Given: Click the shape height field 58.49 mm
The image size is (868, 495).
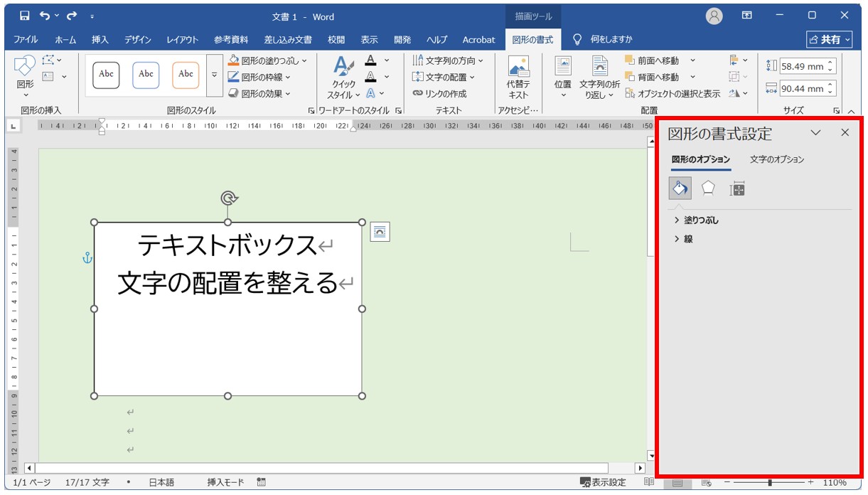Looking at the screenshot, I should coord(802,66).
